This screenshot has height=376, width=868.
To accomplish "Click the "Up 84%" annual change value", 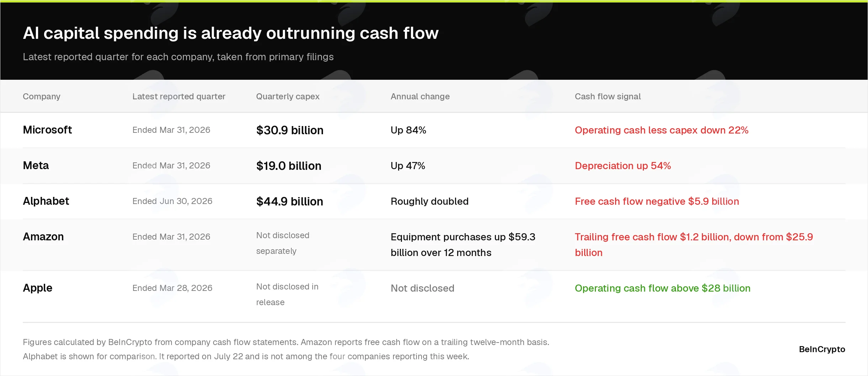I will [x=408, y=130].
